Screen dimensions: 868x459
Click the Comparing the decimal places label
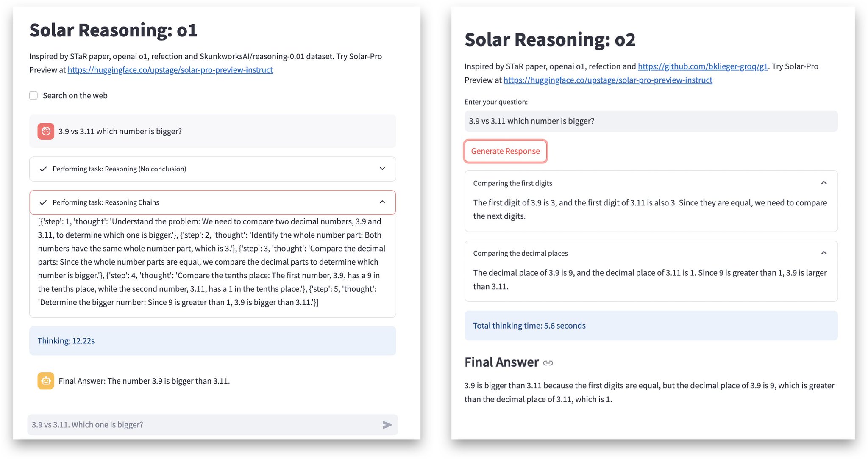[x=520, y=253]
